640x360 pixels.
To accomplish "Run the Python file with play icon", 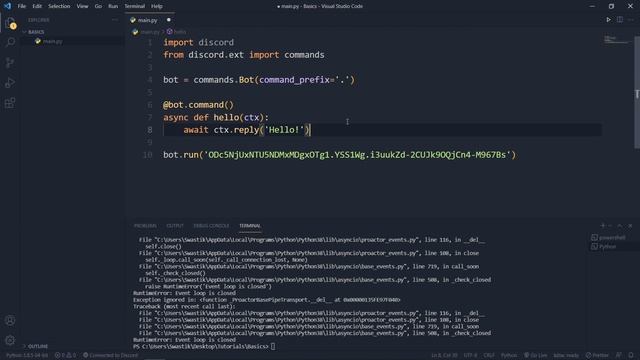I will pyautogui.click(x=608, y=20).
